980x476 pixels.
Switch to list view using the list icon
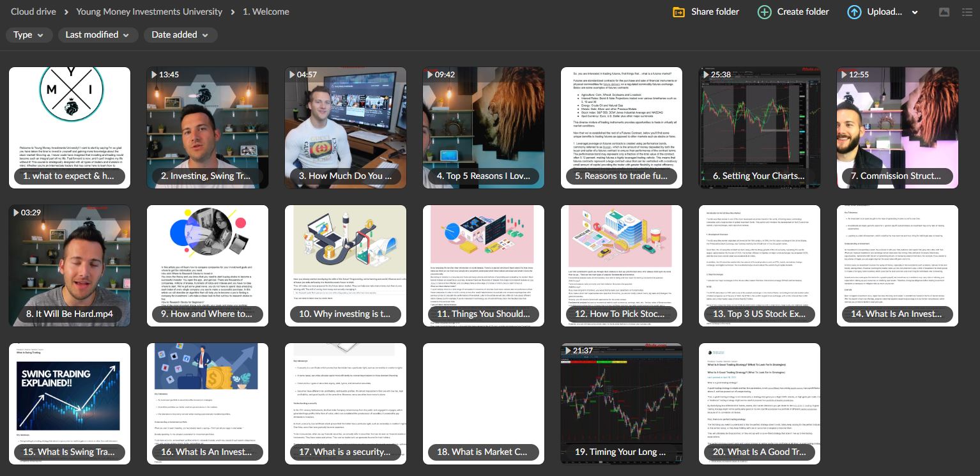tap(969, 12)
